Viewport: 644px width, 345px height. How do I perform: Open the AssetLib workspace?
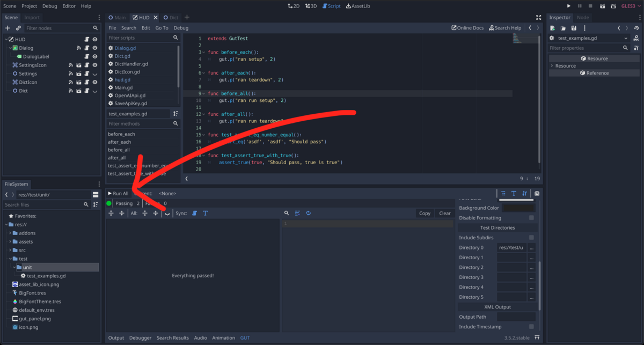[x=358, y=6]
